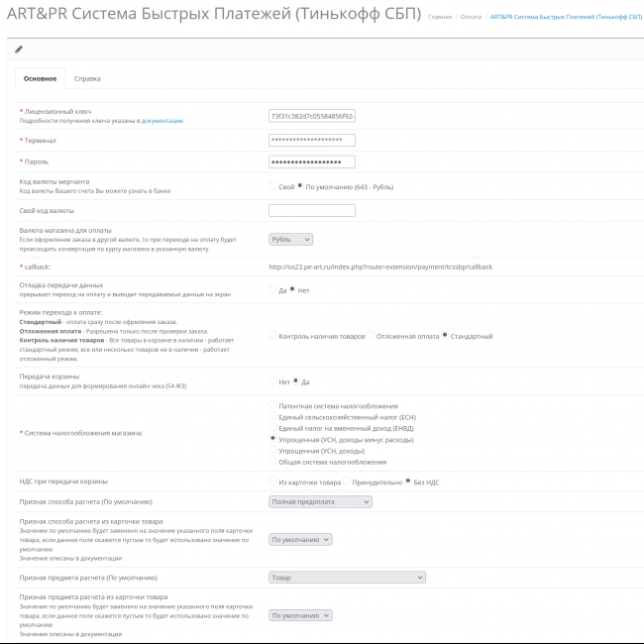Select Нет for Передача корзины
The width and height of the screenshot is (644, 644).
point(273,381)
